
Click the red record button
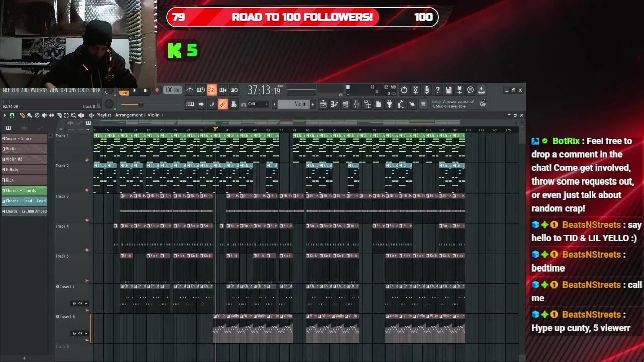[157, 90]
